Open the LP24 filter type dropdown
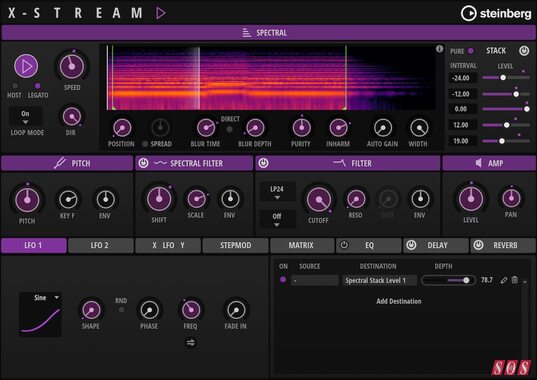This screenshot has height=380, width=537. [277, 192]
